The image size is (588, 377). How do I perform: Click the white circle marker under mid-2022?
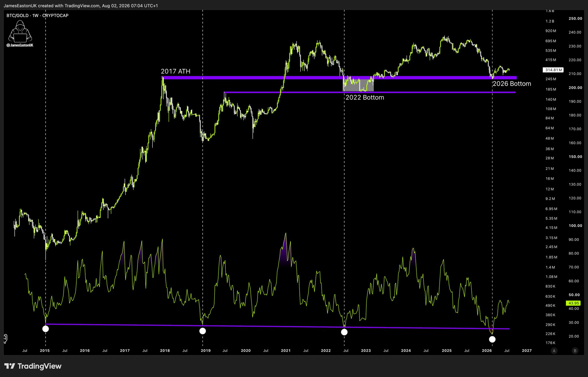coord(344,332)
